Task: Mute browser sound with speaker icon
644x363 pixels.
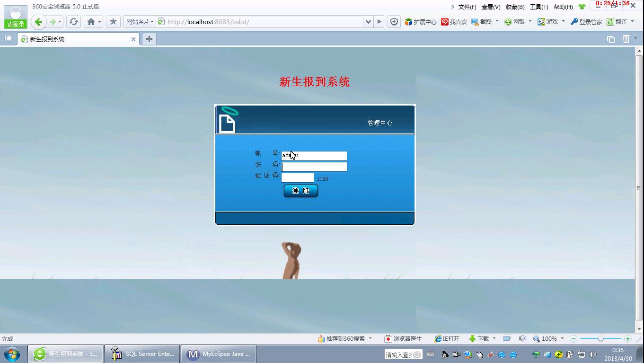Action: click(522, 338)
